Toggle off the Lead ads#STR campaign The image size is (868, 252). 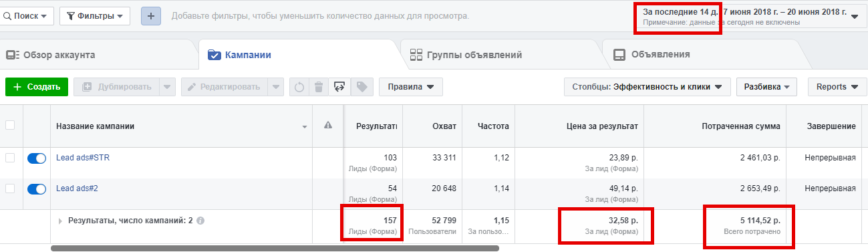click(37, 158)
